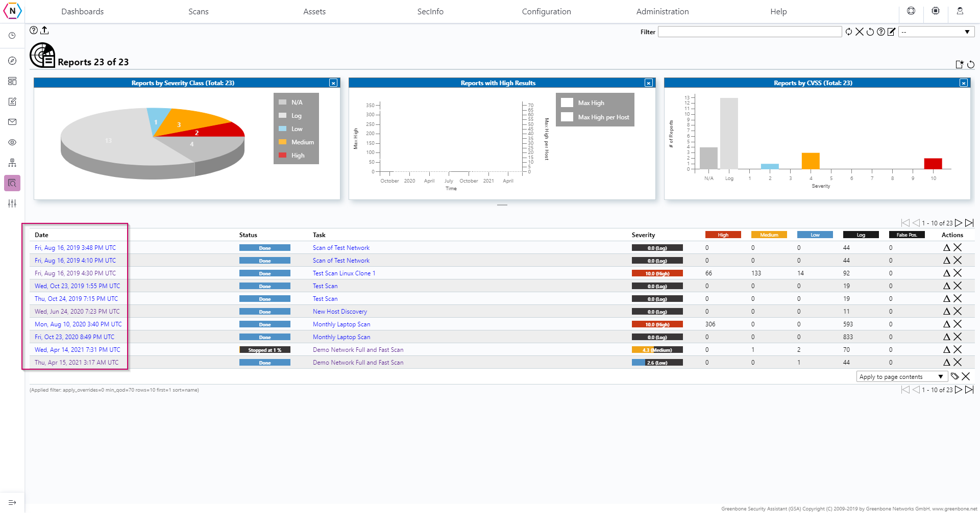Jump to last page using top pagination arrow
980x513 pixels.
pos(969,223)
